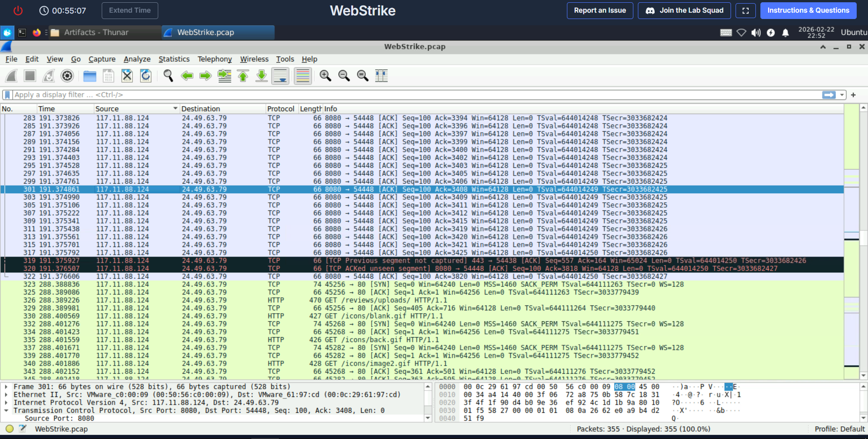This screenshot has height=439, width=868.
Task: Sort by Destination column header
Action: [x=222, y=109]
